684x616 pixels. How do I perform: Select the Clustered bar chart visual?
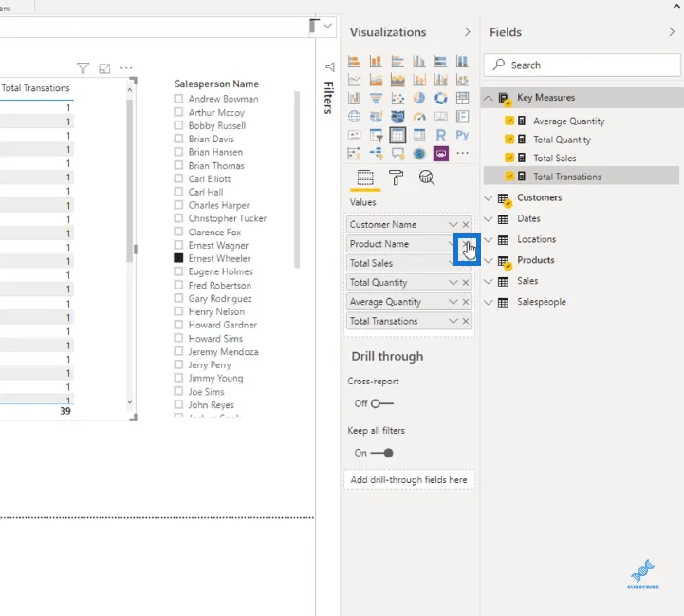point(397,62)
